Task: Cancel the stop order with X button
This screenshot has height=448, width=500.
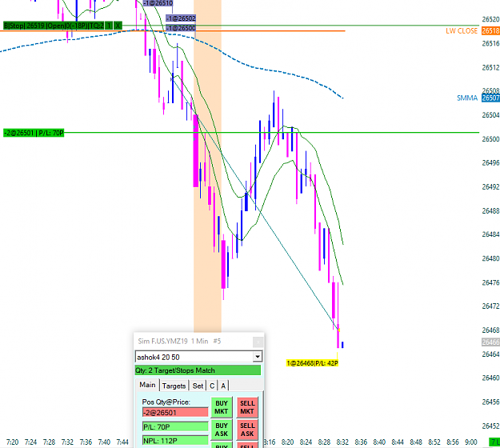Action: (x=118, y=26)
